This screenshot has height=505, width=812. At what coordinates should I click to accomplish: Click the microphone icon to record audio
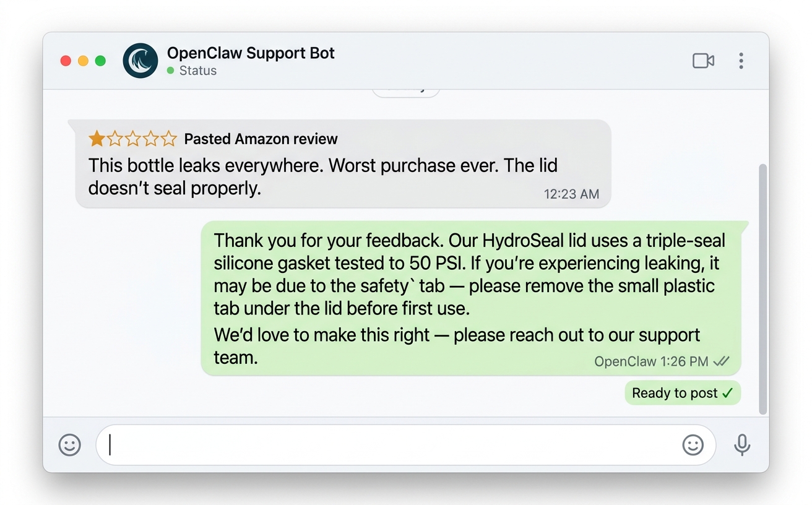coord(742,444)
